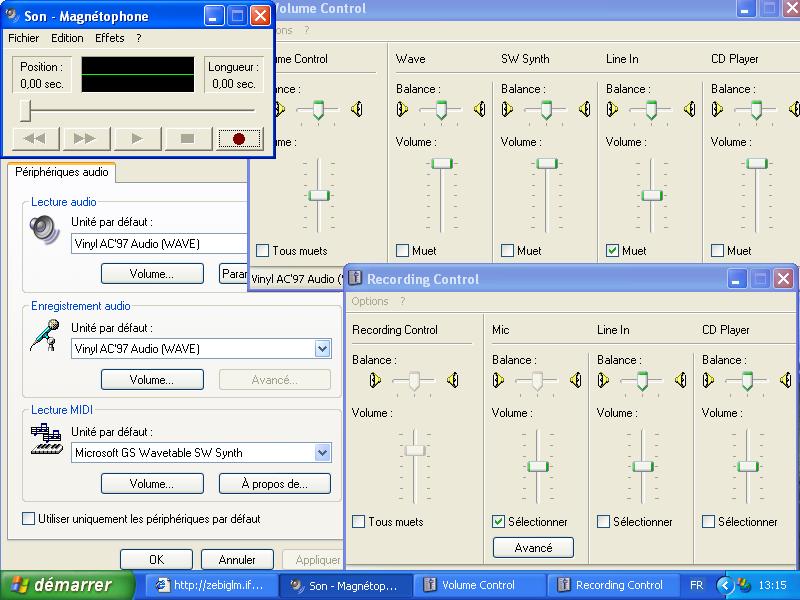
Task: Click the À propos de... button
Action: (x=274, y=484)
